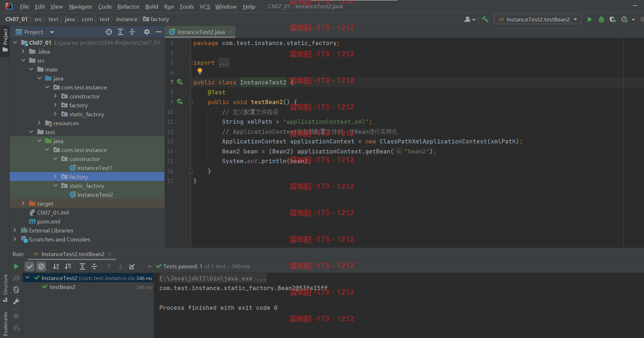Screen dimensions: 644x338
Task: Open InstanceTest2.testBean2 run configuration dropdown
Action: click(x=538, y=19)
